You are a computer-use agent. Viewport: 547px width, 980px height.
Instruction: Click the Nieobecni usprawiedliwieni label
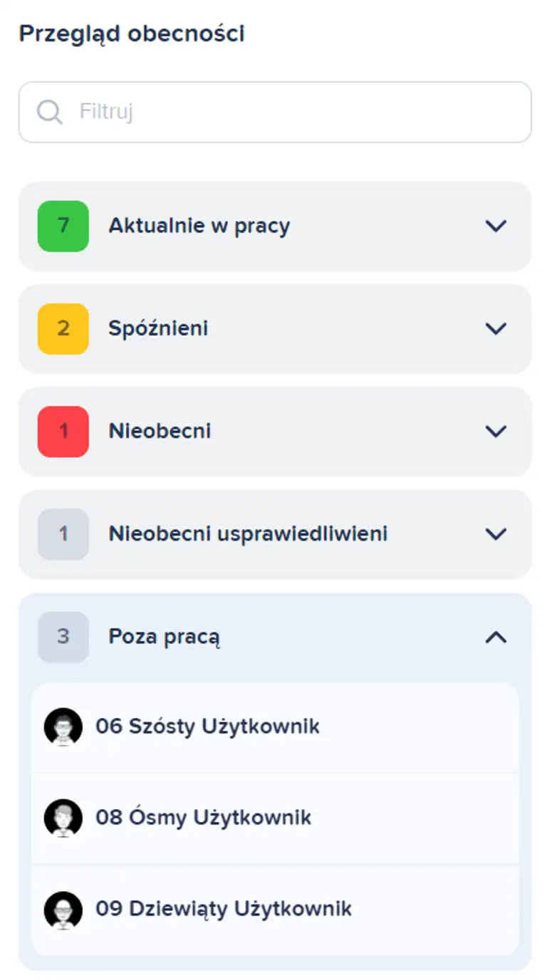coord(248,533)
